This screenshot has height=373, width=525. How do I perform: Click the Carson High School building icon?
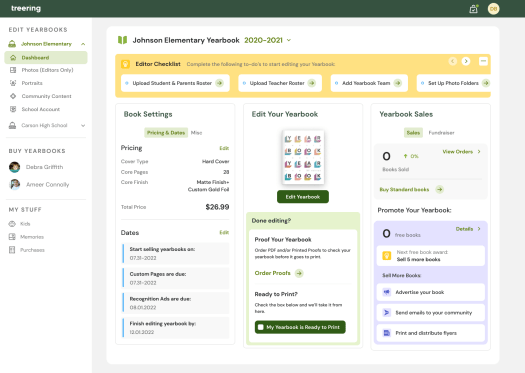pyautogui.click(x=12, y=125)
